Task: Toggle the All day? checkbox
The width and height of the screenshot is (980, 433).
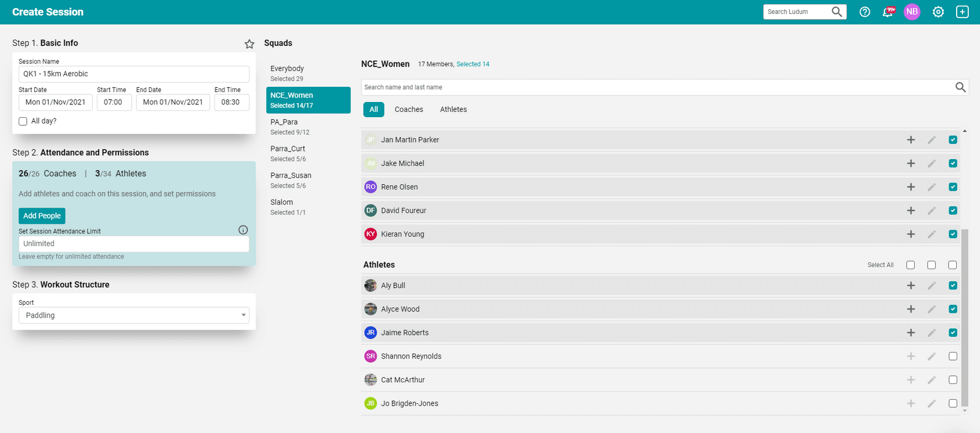Action: (23, 121)
